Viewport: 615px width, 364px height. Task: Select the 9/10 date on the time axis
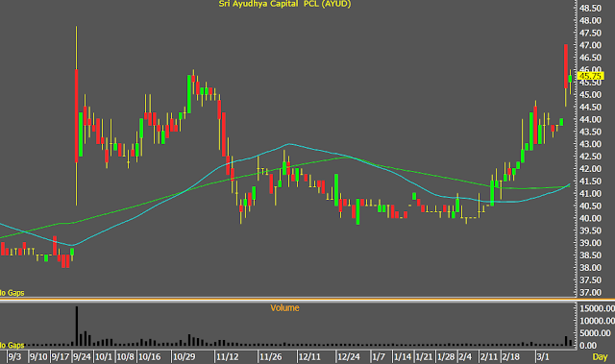click(38, 357)
